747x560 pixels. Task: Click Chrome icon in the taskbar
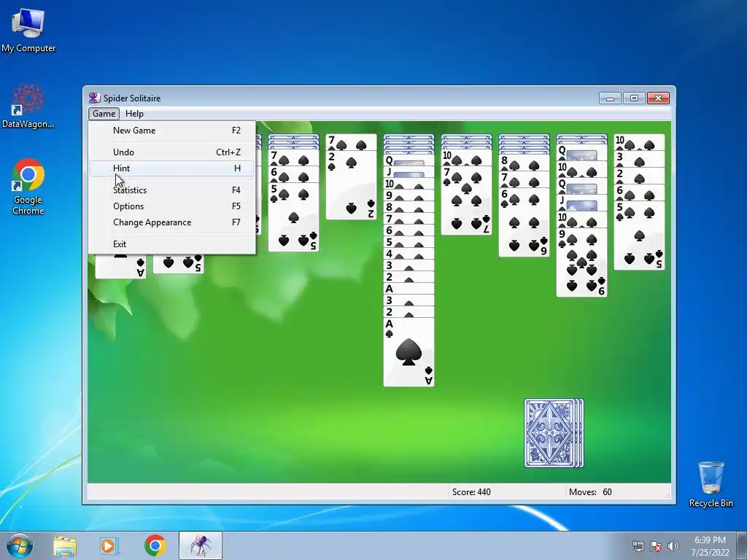(155, 545)
